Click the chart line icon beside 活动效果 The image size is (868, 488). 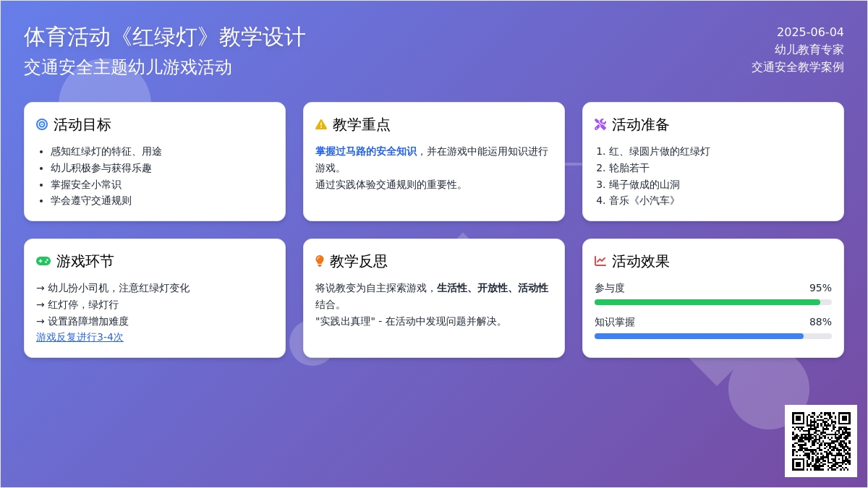[600, 261]
